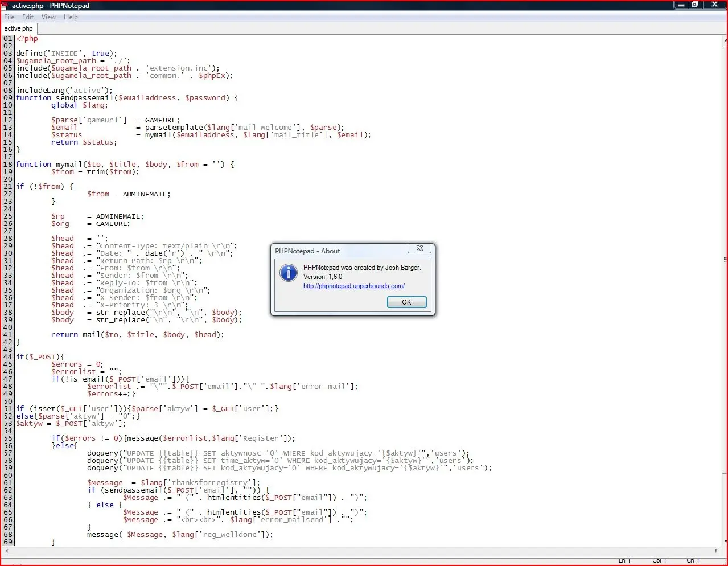Click the vertical scrollbar up arrow

tap(725, 40)
